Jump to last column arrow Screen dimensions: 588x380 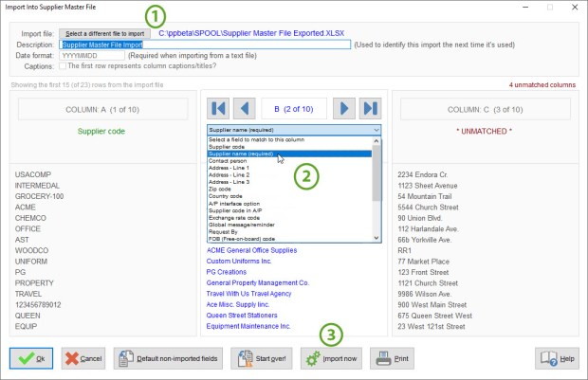coord(370,107)
